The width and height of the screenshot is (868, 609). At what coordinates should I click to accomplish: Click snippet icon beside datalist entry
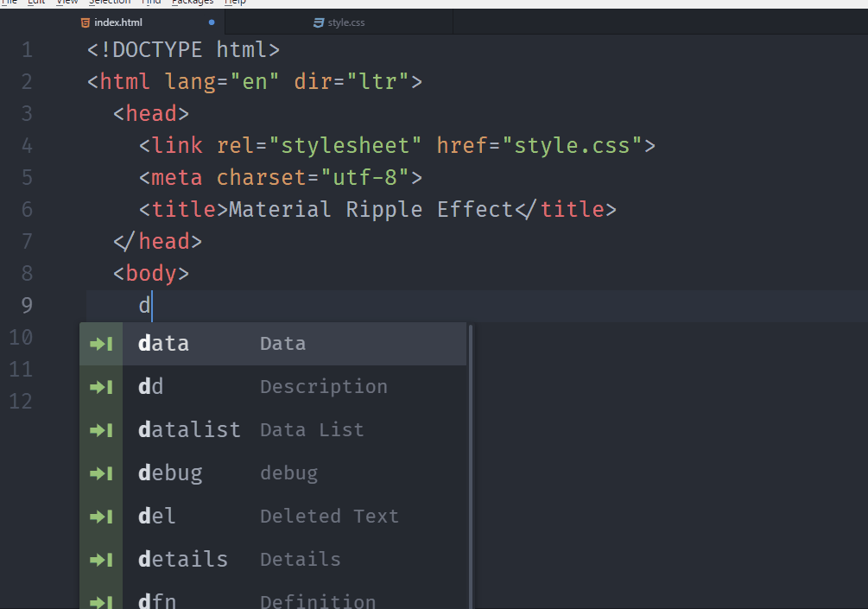(101, 429)
